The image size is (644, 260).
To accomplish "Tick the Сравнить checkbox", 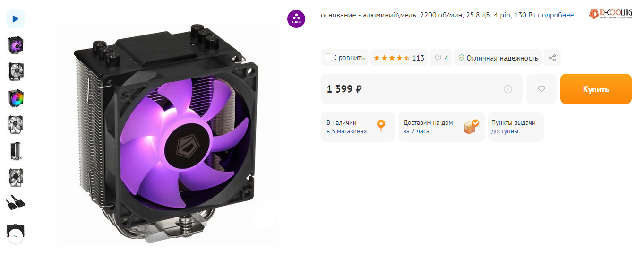I will pos(328,58).
